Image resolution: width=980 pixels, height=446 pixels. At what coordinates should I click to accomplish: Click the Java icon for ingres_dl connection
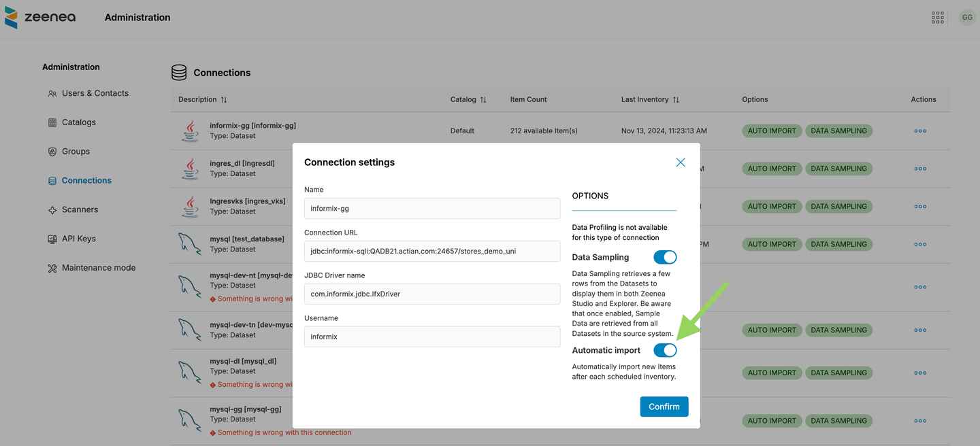[190, 169]
